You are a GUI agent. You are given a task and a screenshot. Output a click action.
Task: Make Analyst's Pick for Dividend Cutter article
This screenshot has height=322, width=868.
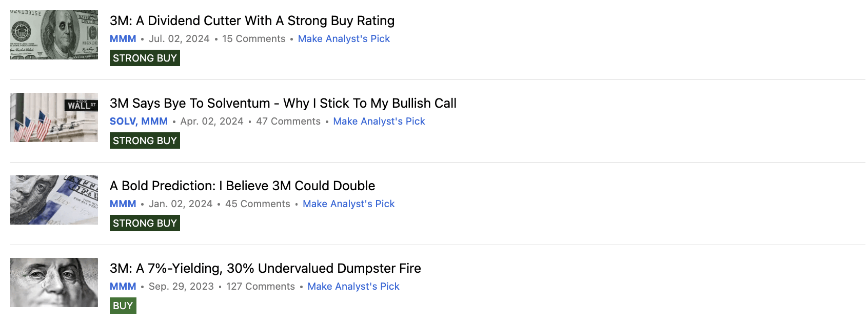(344, 39)
